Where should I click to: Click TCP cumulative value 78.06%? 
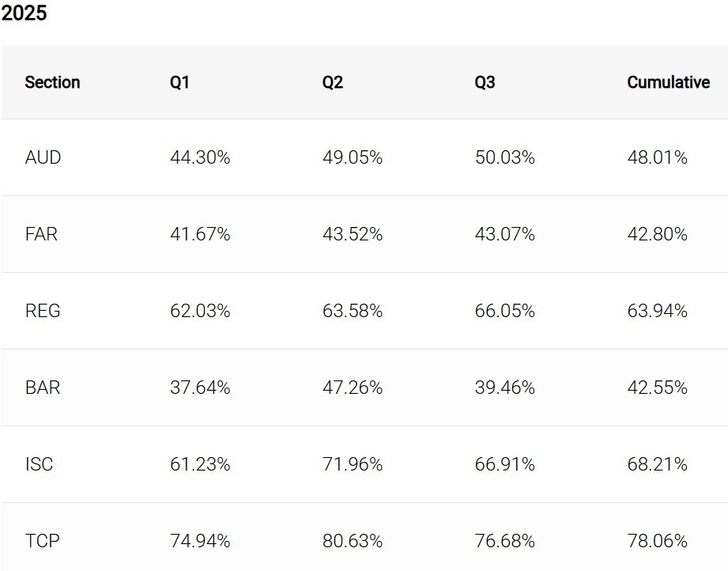(x=657, y=541)
